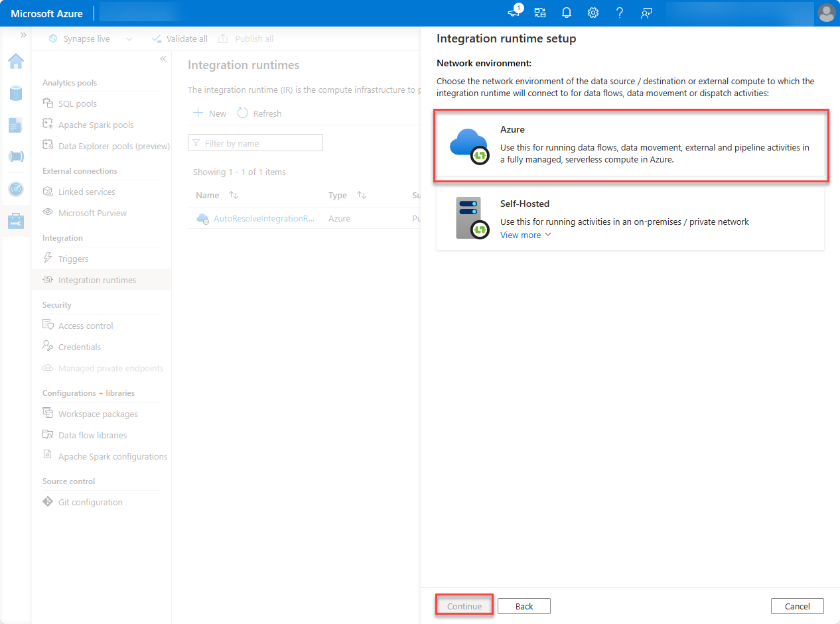Open the Develop hub
The height and width of the screenshot is (624, 840).
pos(15,125)
